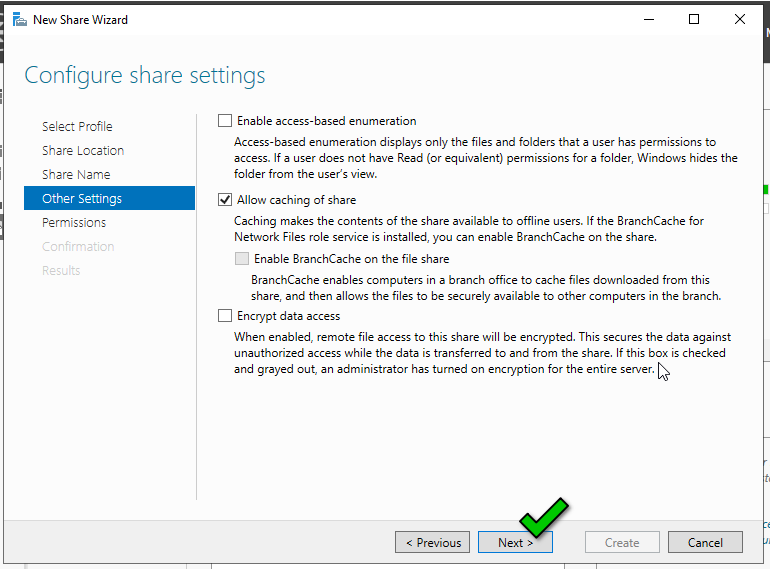This screenshot has width=770, height=569.
Task: Jump to the Share Name step
Action: 76,175
